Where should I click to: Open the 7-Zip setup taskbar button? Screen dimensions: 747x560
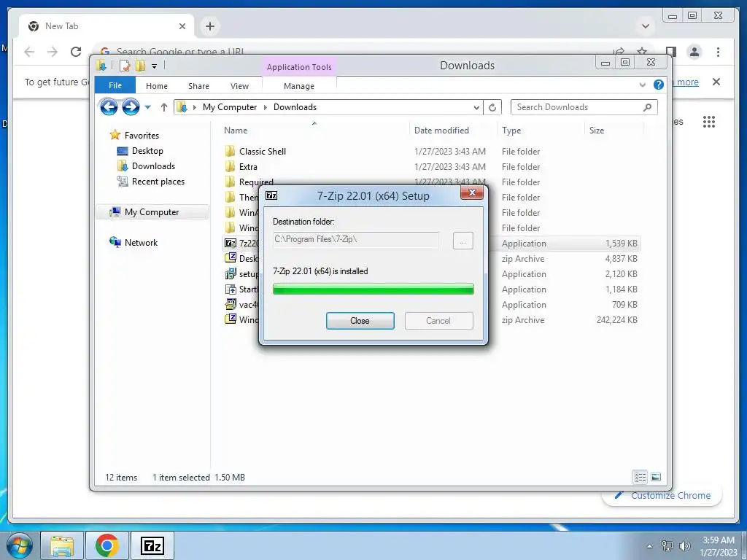coord(152,545)
